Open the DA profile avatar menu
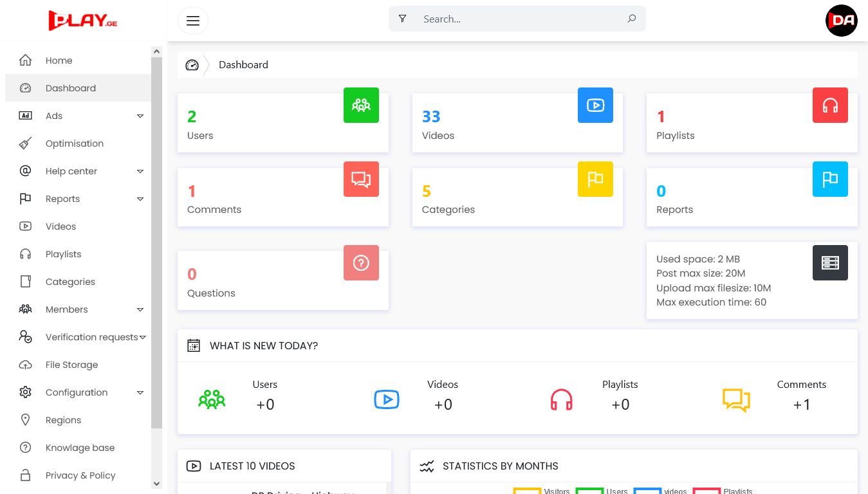 tap(841, 21)
